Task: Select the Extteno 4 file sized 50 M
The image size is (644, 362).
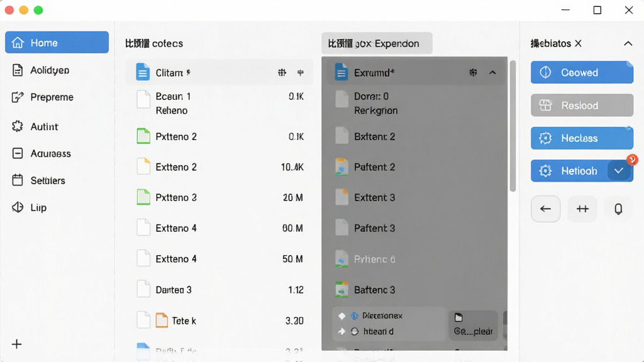Action: point(219,259)
